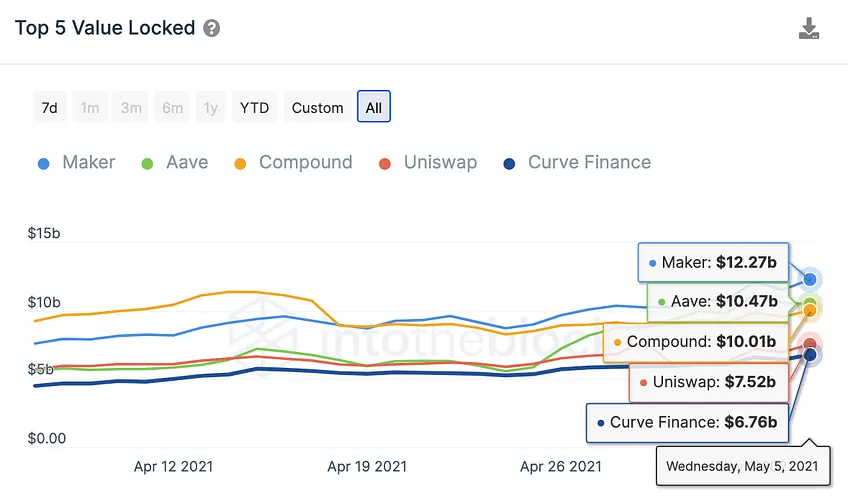The image size is (848, 501).
Task: Click the Compound orange data point marker
Action: pos(810,310)
